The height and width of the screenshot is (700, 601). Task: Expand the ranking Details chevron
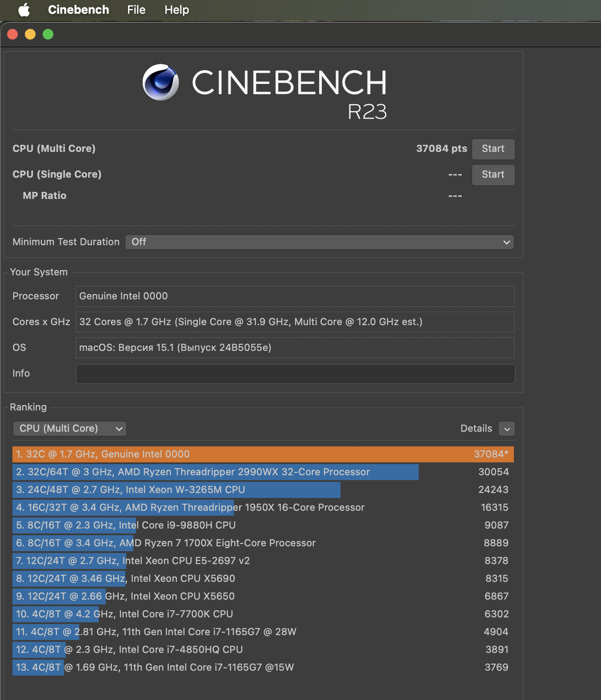[507, 429]
